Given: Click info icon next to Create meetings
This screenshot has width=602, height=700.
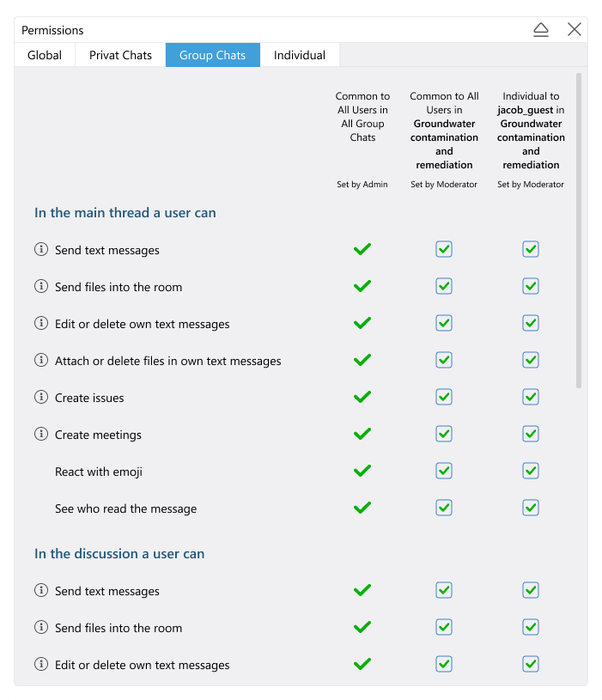Looking at the screenshot, I should point(40,435).
